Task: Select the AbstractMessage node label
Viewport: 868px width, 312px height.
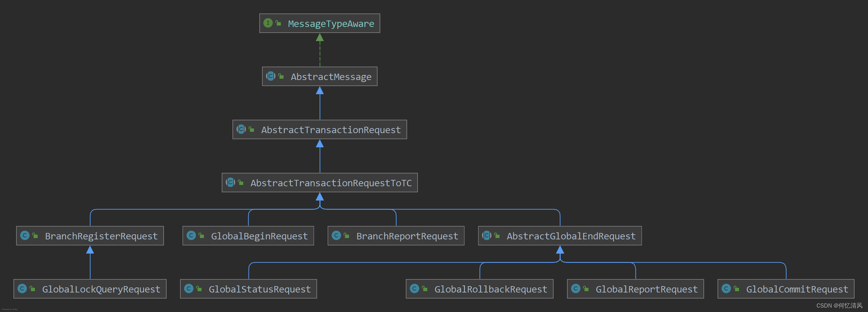Action: (x=331, y=77)
